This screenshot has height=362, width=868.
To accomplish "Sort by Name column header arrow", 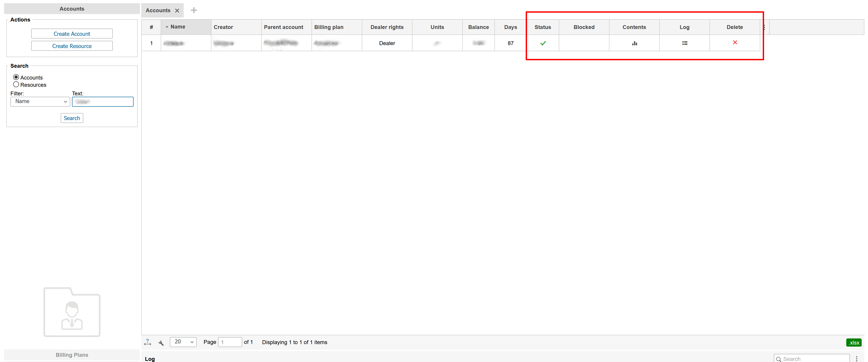I will 167,27.
